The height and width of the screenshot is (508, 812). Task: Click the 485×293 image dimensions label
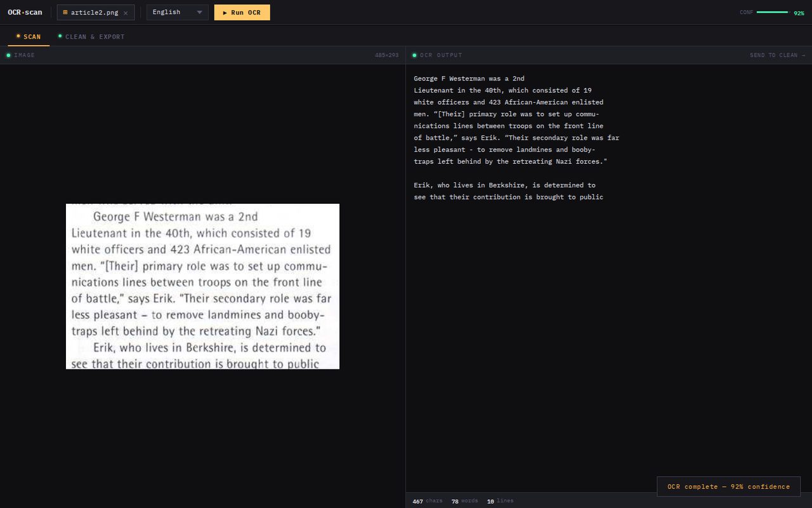click(x=387, y=55)
